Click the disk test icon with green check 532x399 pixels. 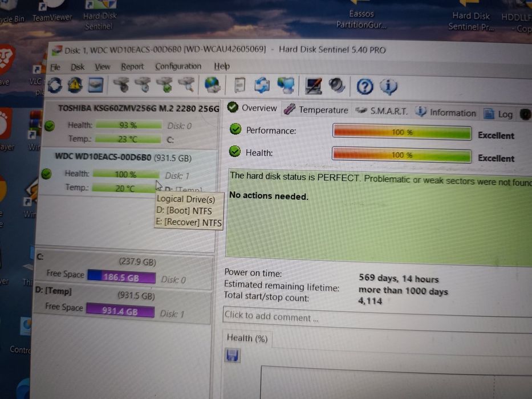(x=165, y=85)
